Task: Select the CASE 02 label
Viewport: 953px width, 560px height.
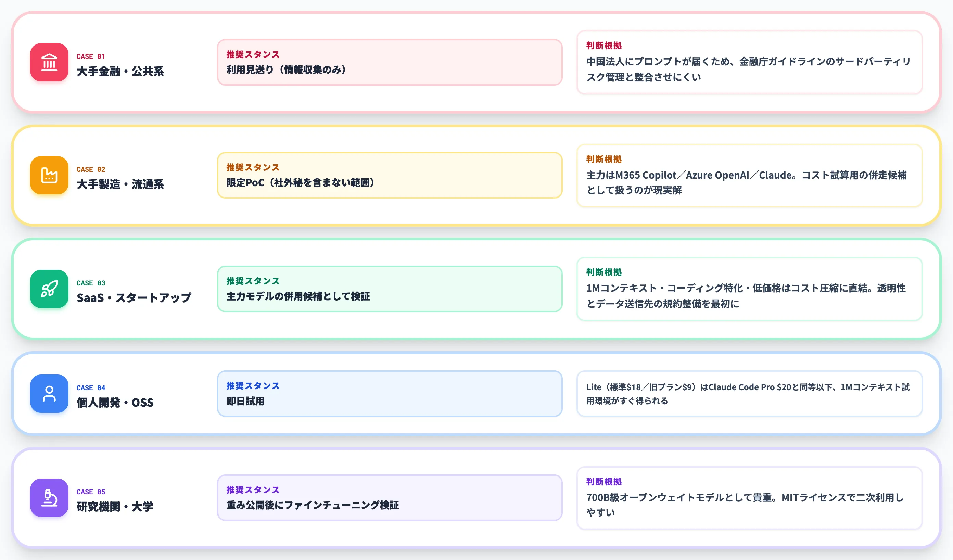Action: (91, 169)
